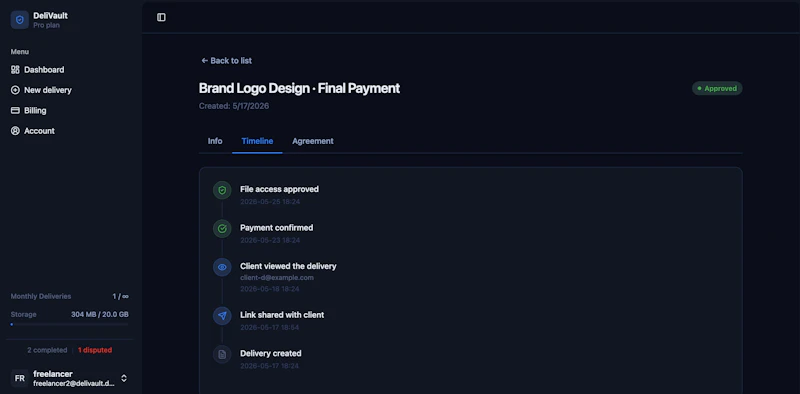The height and width of the screenshot is (394, 800).
Task: Click the Dashboard grid icon
Action: [x=15, y=69]
